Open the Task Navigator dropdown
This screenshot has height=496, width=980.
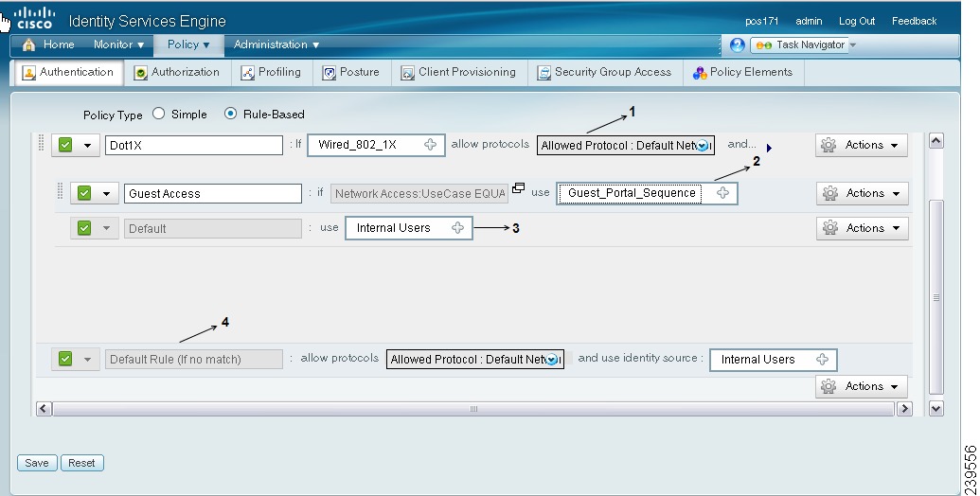853,45
